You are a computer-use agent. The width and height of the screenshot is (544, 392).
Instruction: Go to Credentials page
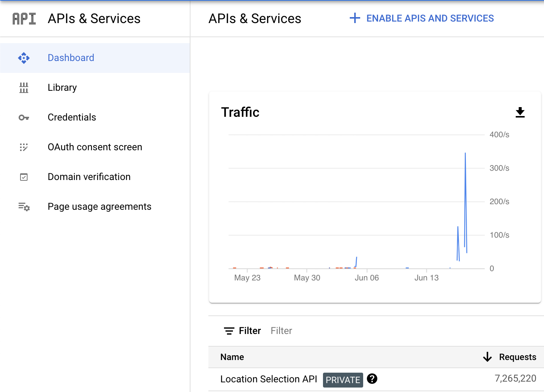72,118
